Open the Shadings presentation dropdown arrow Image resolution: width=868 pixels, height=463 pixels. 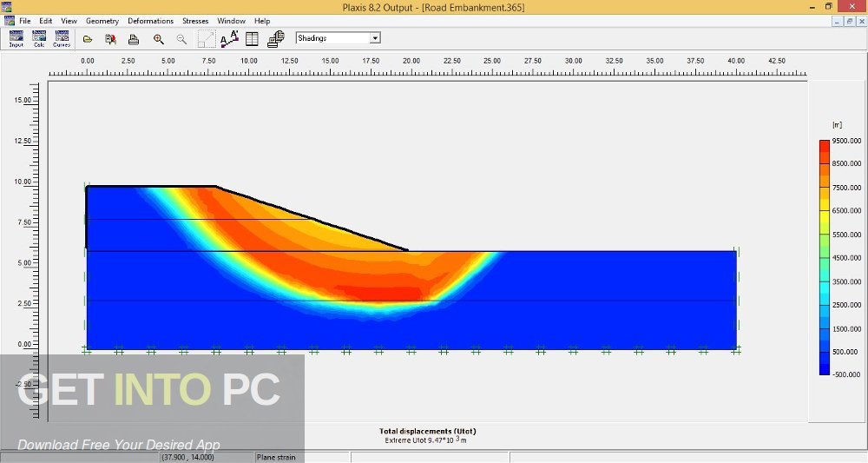375,38
